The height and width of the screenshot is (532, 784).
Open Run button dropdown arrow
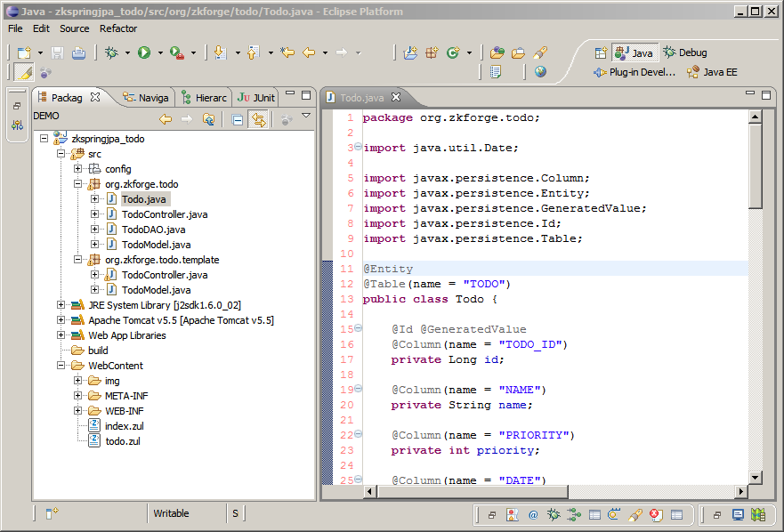160,52
